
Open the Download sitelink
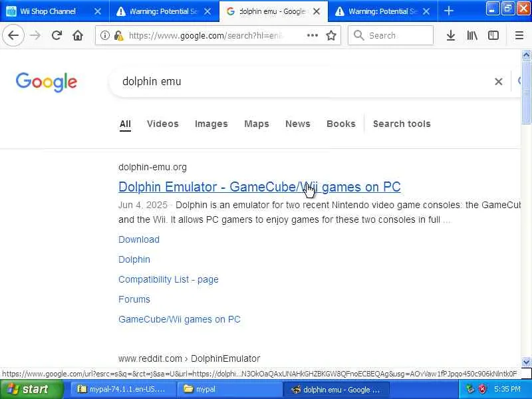coord(139,239)
